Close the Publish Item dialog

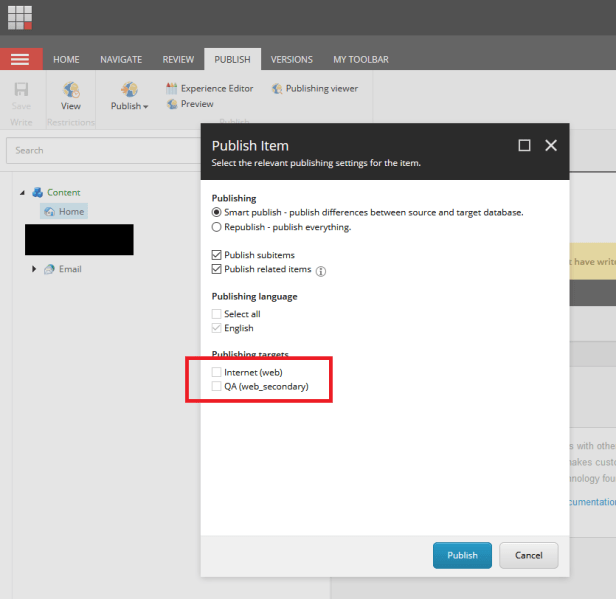point(551,145)
